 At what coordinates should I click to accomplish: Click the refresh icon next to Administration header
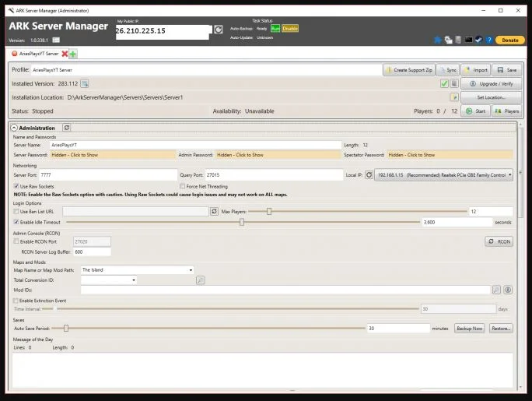pos(67,128)
